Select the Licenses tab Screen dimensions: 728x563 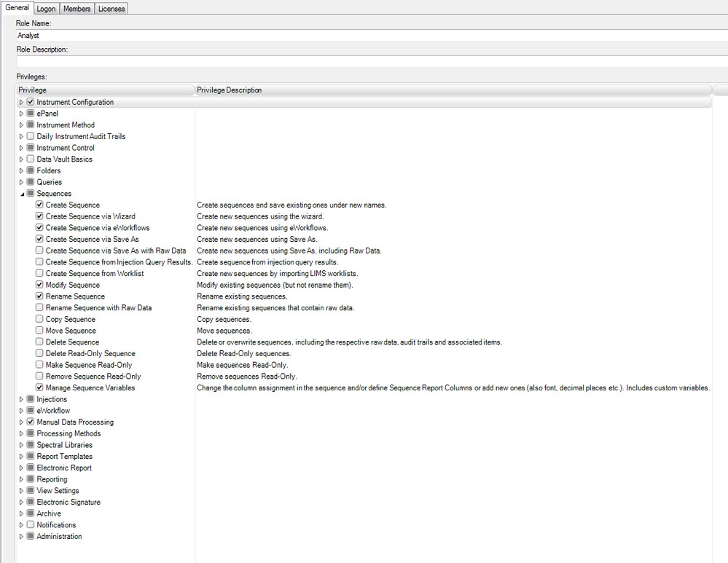(x=111, y=9)
